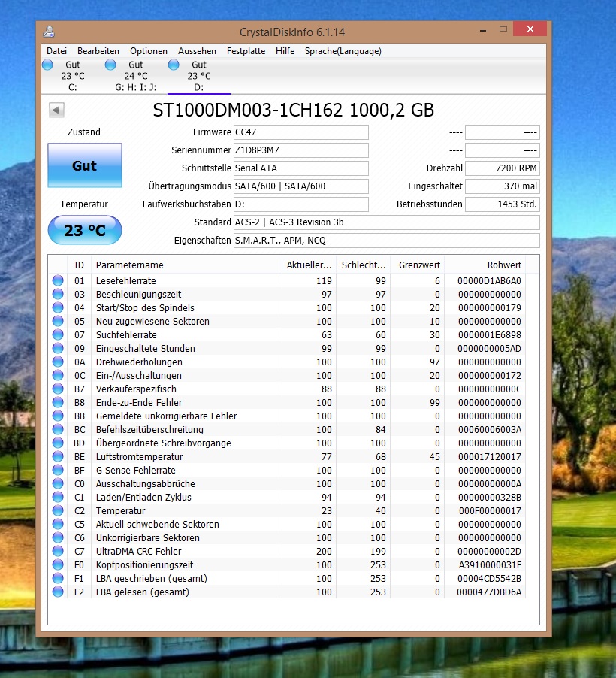Screen dimensions: 616x678
Task: Click the blue orb in UltraDMA CRC Fehler row
Action: tap(58, 551)
